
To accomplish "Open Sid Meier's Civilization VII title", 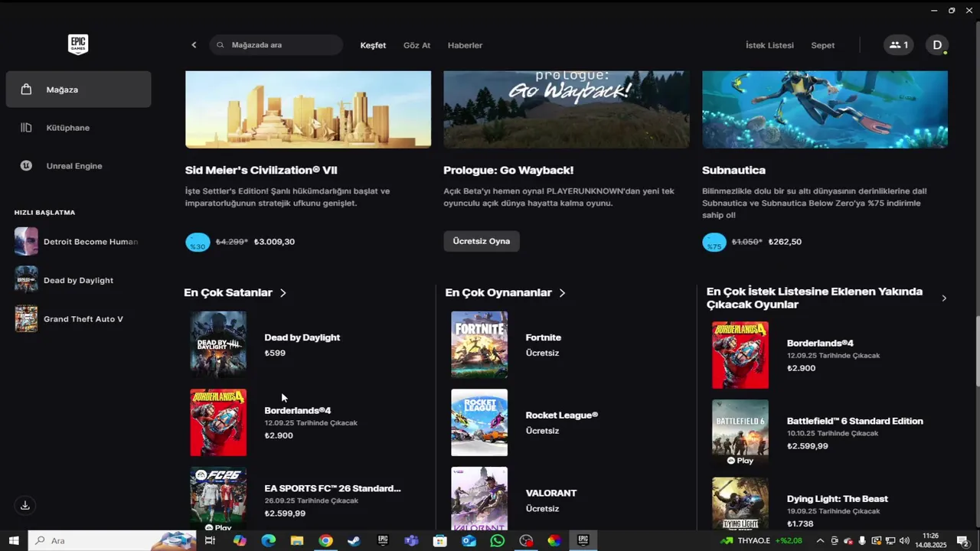I will [x=261, y=170].
